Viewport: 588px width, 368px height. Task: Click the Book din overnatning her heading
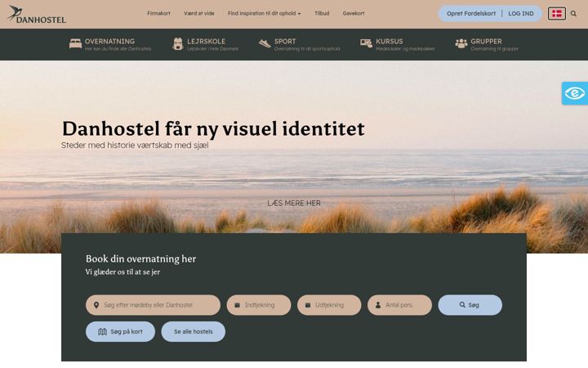[140, 258]
